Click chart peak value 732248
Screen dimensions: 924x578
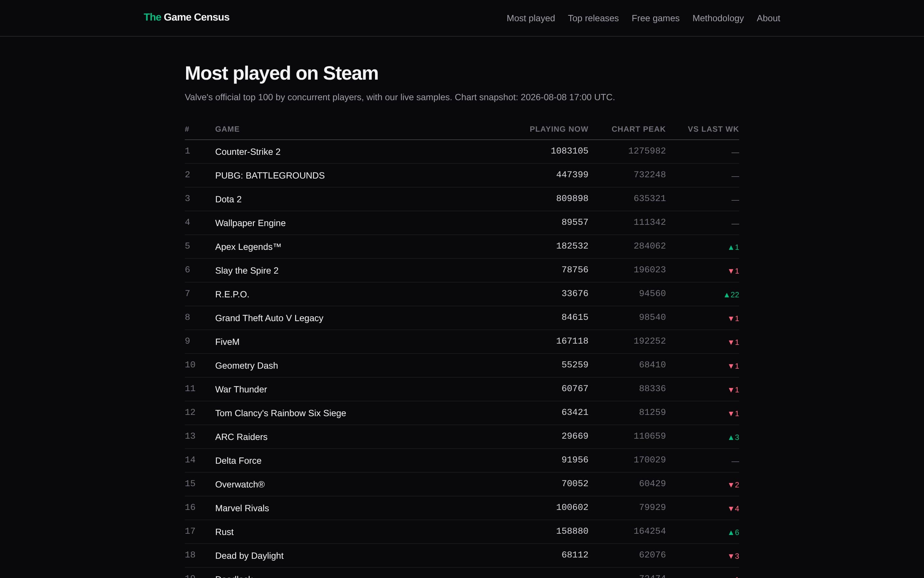click(x=649, y=174)
